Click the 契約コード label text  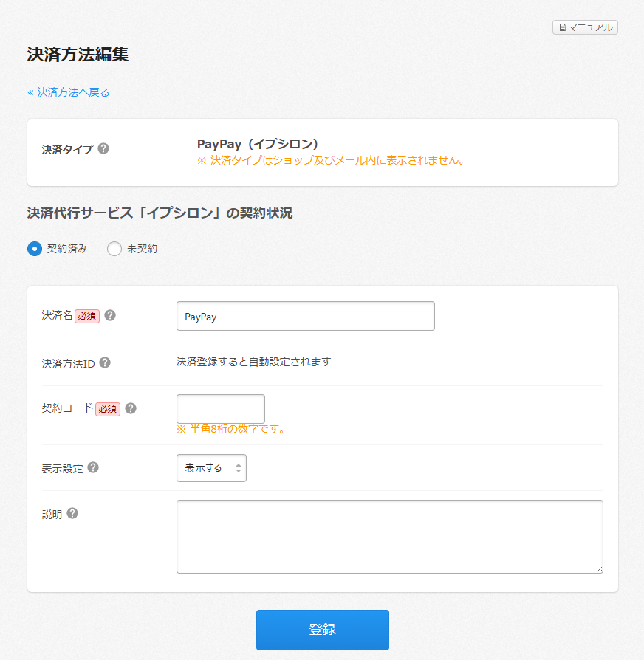[67, 408]
